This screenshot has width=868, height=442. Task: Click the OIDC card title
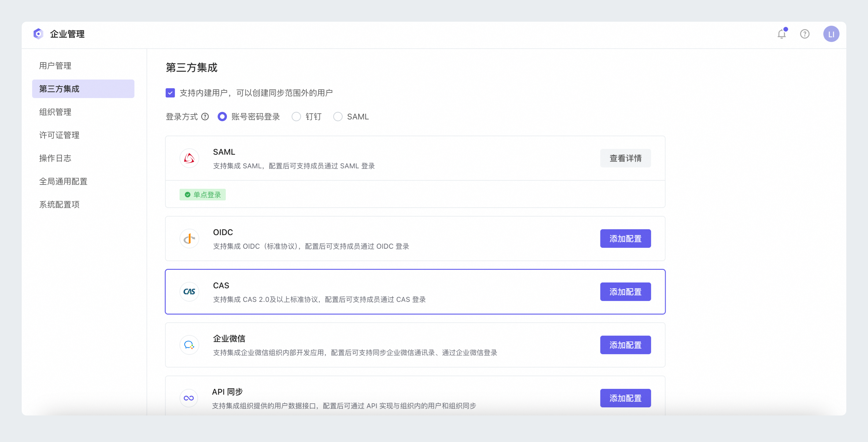(x=223, y=232)
